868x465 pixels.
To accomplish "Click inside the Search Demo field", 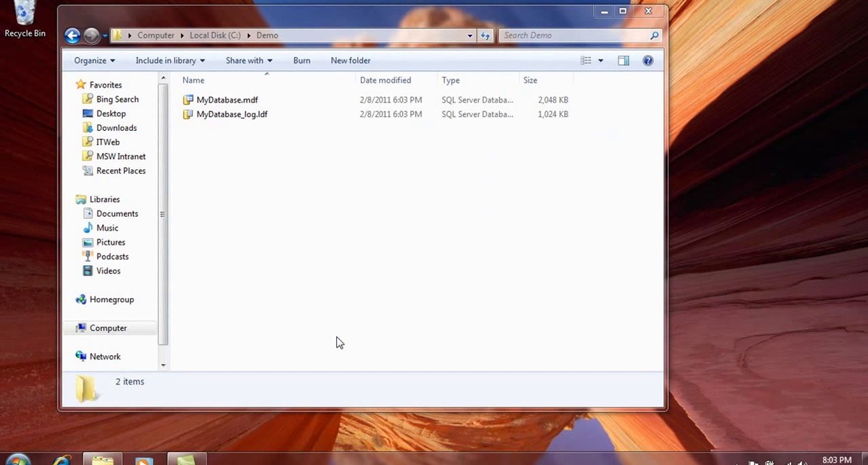I will 575,35.
